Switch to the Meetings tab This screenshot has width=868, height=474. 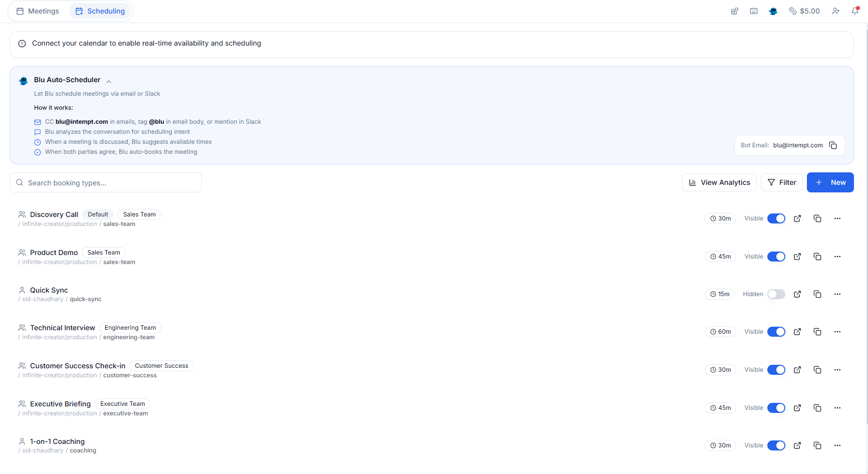tap(38, 11)
